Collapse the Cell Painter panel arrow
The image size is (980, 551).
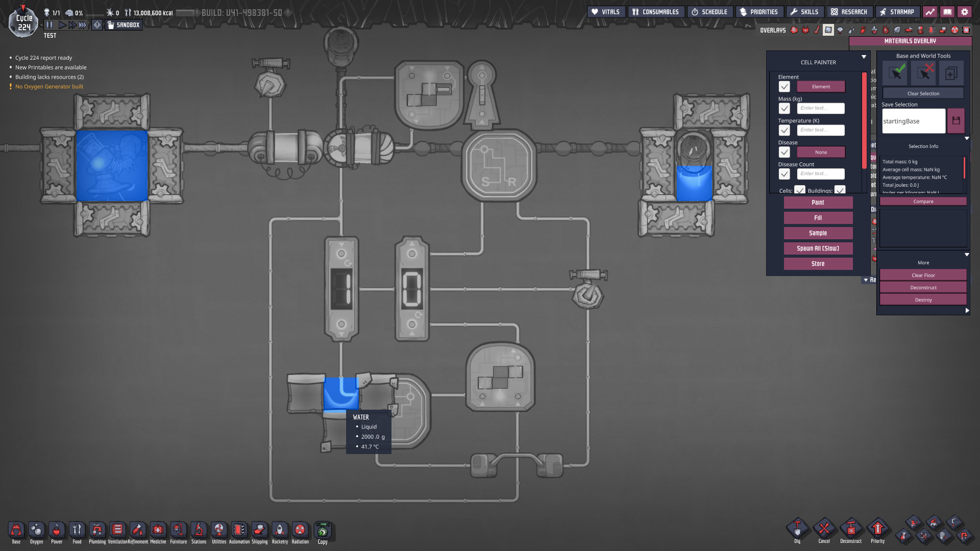point(864,57)
